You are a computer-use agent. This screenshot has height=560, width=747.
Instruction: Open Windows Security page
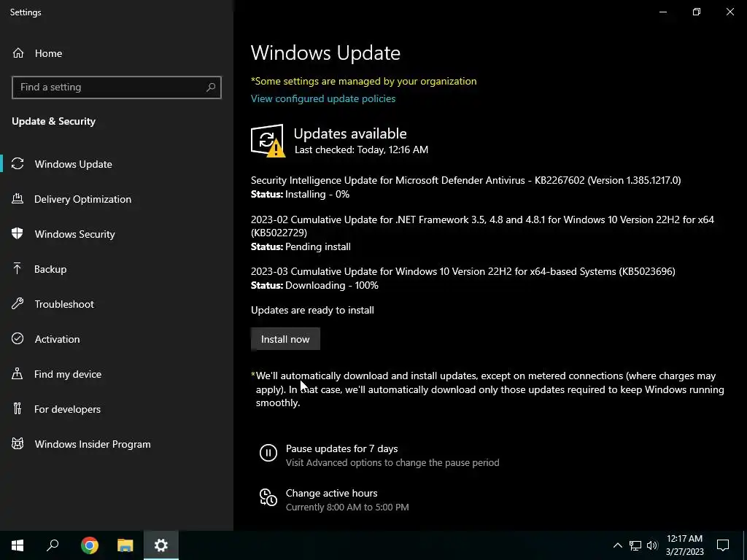coord(117,234)
